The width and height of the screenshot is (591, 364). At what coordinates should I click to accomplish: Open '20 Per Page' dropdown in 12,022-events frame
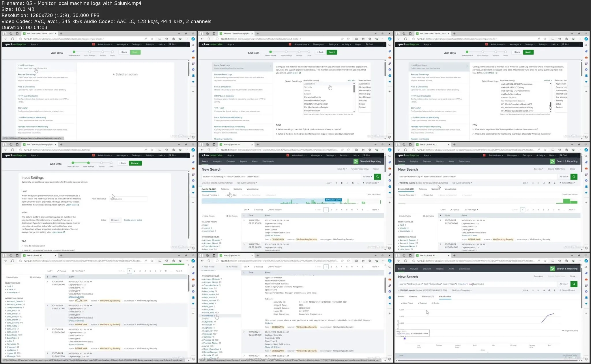point(275,210)
